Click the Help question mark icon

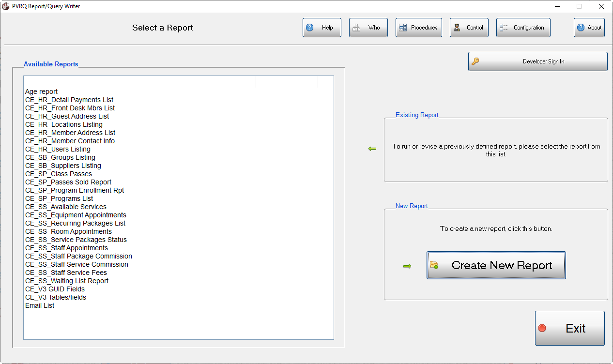tap(310, 28)
